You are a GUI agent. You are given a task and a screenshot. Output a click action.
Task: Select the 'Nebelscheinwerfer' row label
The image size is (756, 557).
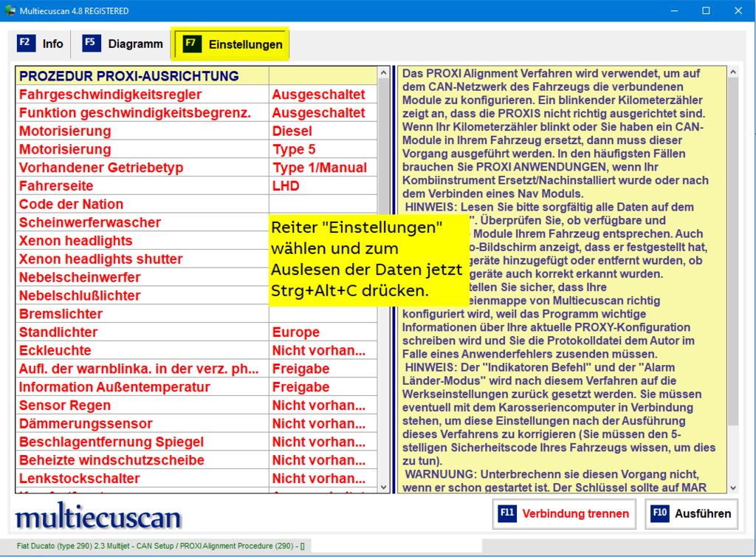(x=80, y=278)
